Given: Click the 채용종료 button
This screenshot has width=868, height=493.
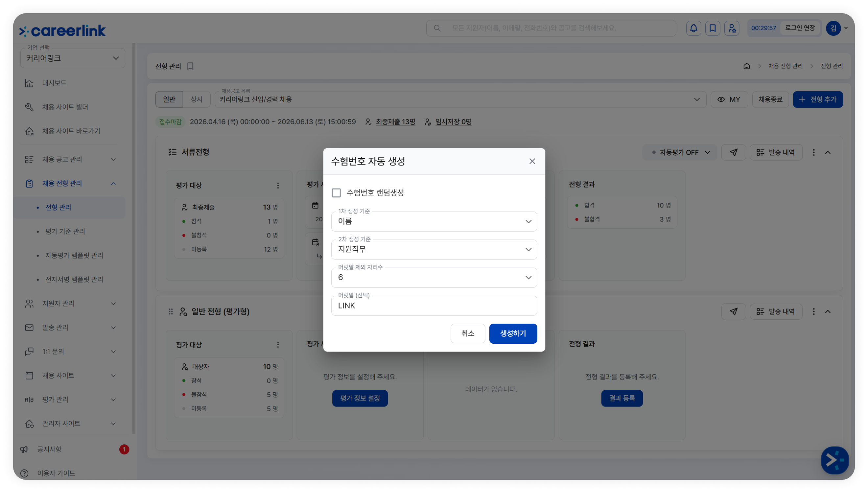Looking at the screenshot, I should 770,100.
